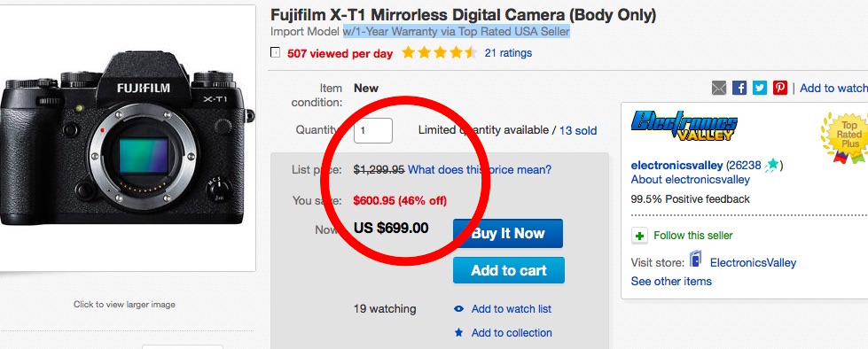Click the star icon for collection
Screen dimensions: 868x349
tap(458, 333)
